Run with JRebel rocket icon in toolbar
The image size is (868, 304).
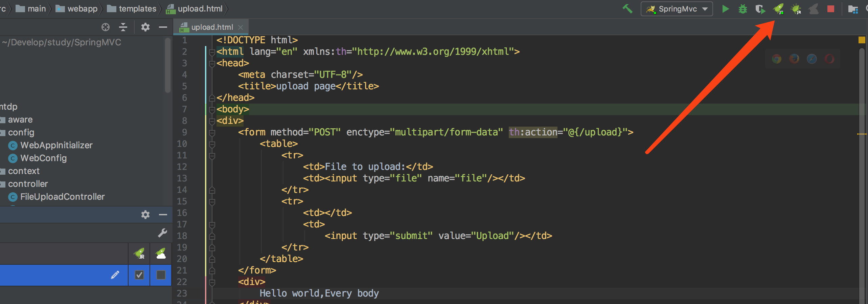(778, 9)
